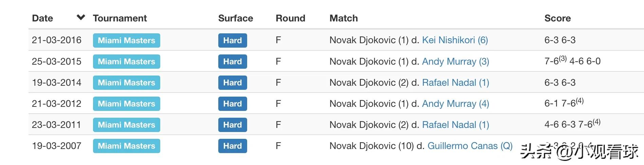Viewport: 644px width, 165px height.
Task: Sort by Date using the chevron arrow
Action: 81,17
